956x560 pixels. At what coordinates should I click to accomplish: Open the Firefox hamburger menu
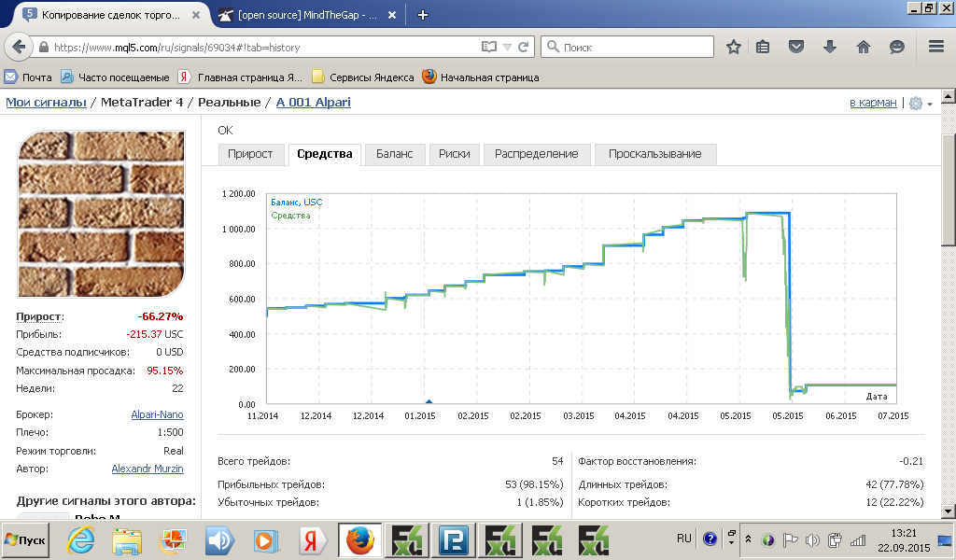[936, 47]
